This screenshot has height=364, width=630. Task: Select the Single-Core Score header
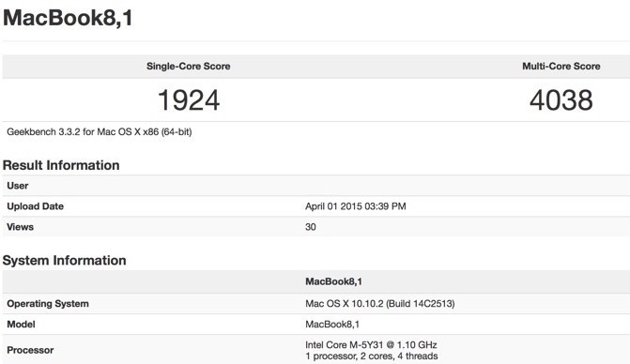188,67
